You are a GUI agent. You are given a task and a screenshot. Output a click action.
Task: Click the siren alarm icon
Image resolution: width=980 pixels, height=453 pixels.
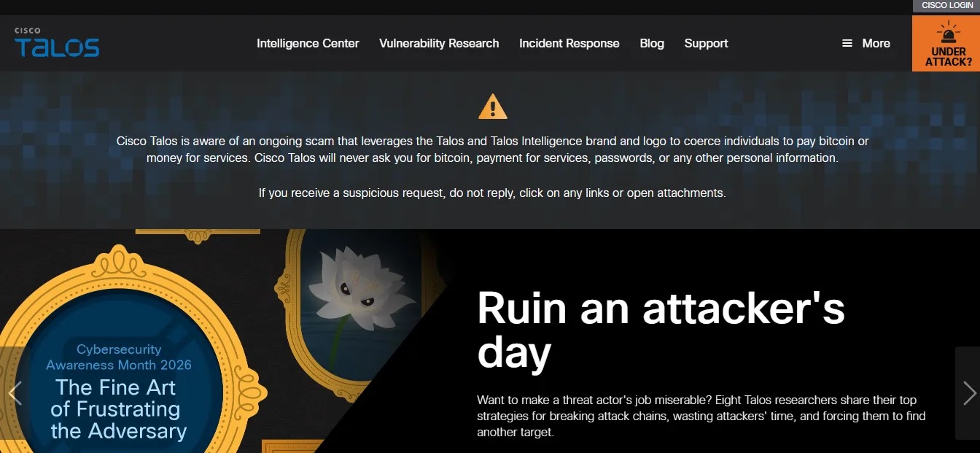(948, 34)
